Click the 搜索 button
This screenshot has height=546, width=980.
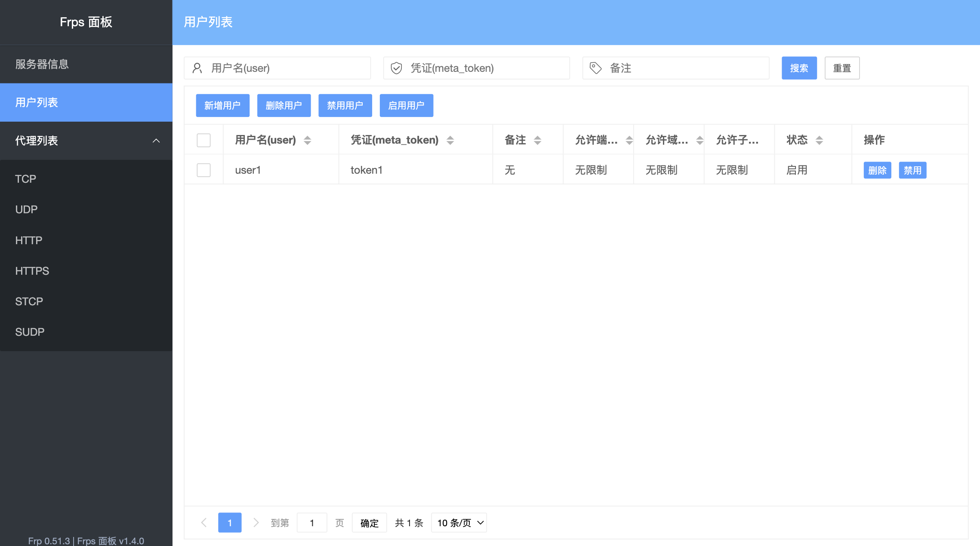pyautogui.click(x=799, y=67)
